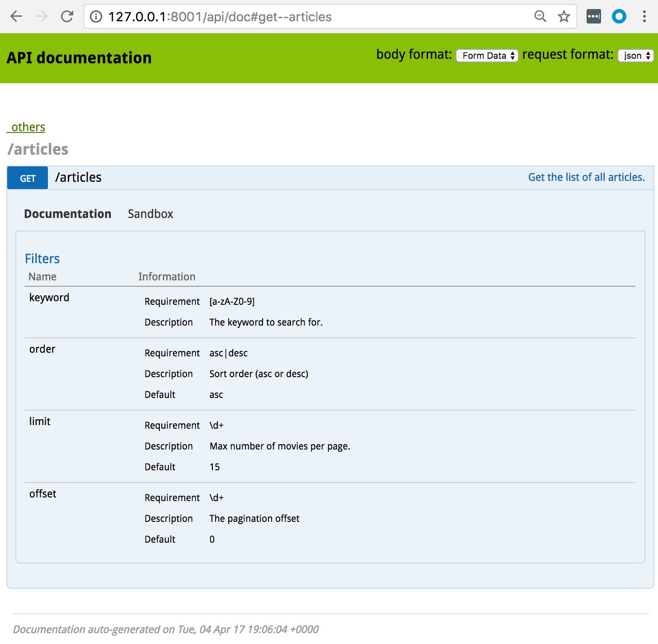Click the API documentation header title
The image size is (658, 644).
click(79, 58)
